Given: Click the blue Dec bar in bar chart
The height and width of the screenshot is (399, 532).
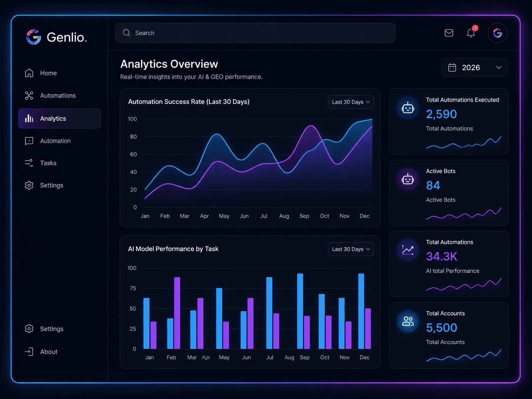Looking at the screenshot, I should tap(361, 311).
